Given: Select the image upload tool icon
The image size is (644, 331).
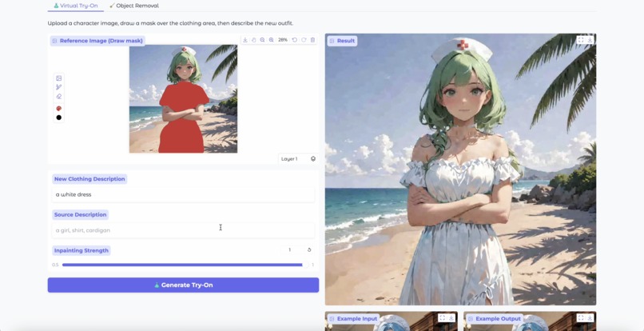Looking at the screenshot, I should 59,78.
